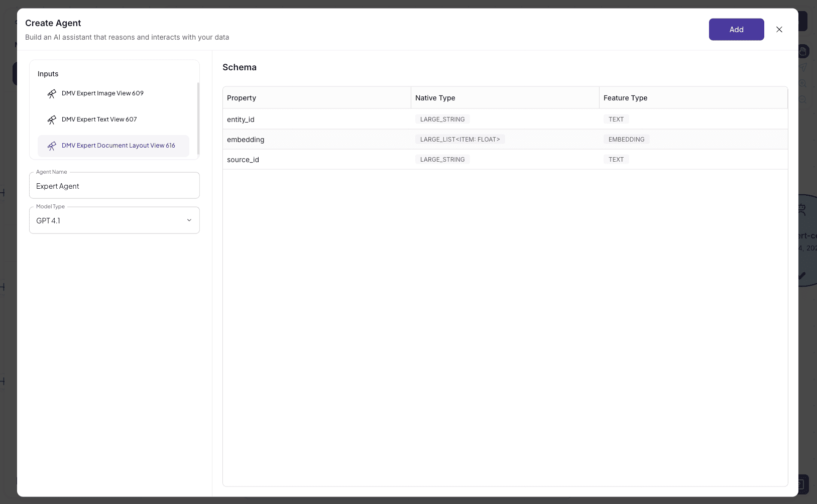Select DMV Expert Image View 609 input
This screenshot has width=817, height=504.
coord(113,93)
